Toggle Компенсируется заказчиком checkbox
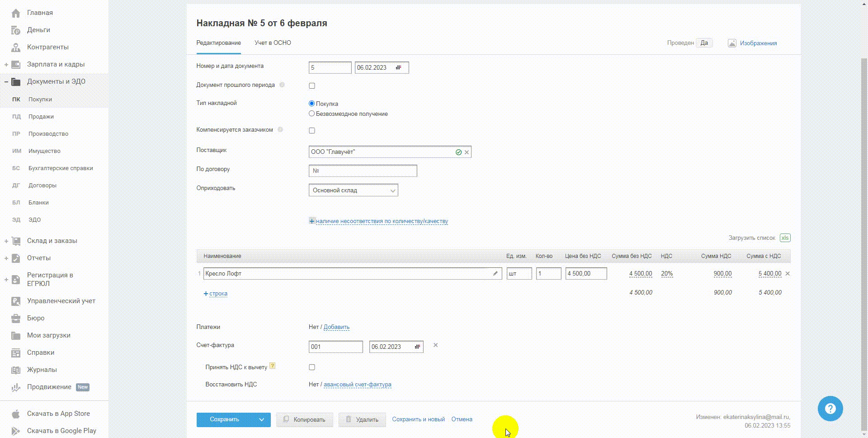868x438 pixels. point(312,130)
